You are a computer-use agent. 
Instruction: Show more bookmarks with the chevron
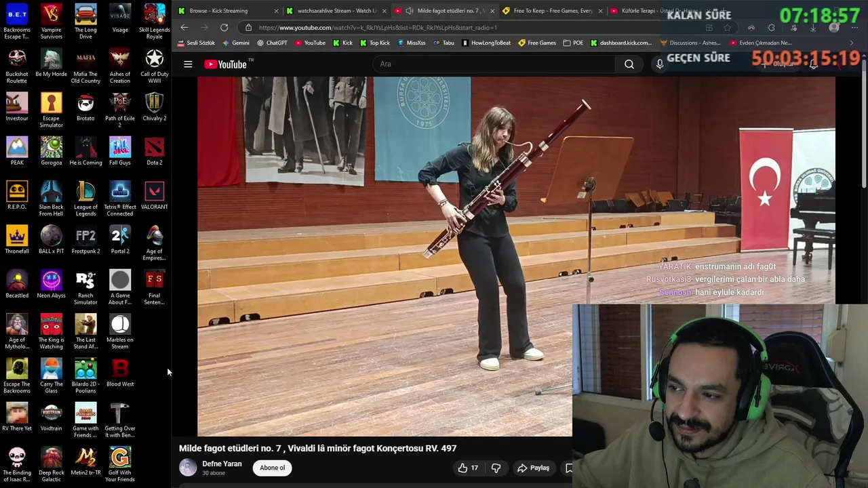click(x=852, y=43)
